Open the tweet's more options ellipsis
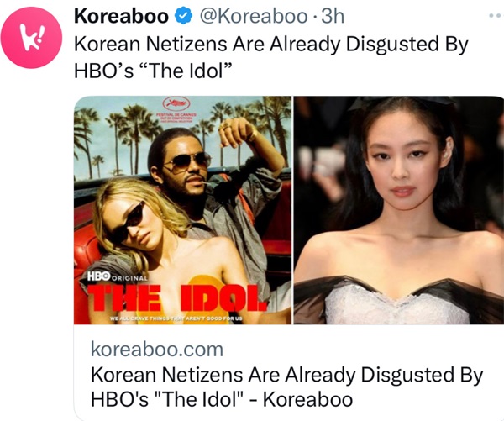The image size is (504, 421). pyautogui.click(x=496, y=15)
